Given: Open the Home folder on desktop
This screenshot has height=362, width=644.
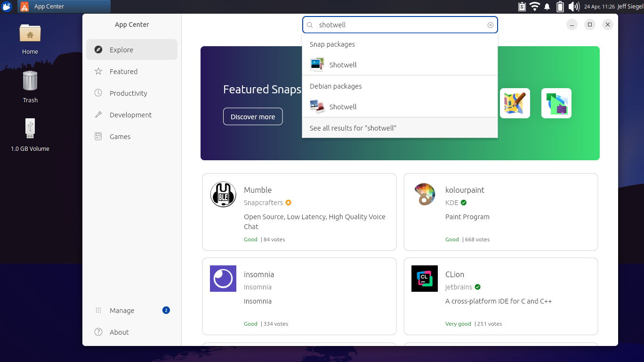Looking at the screenshot, I should [30, 38].
